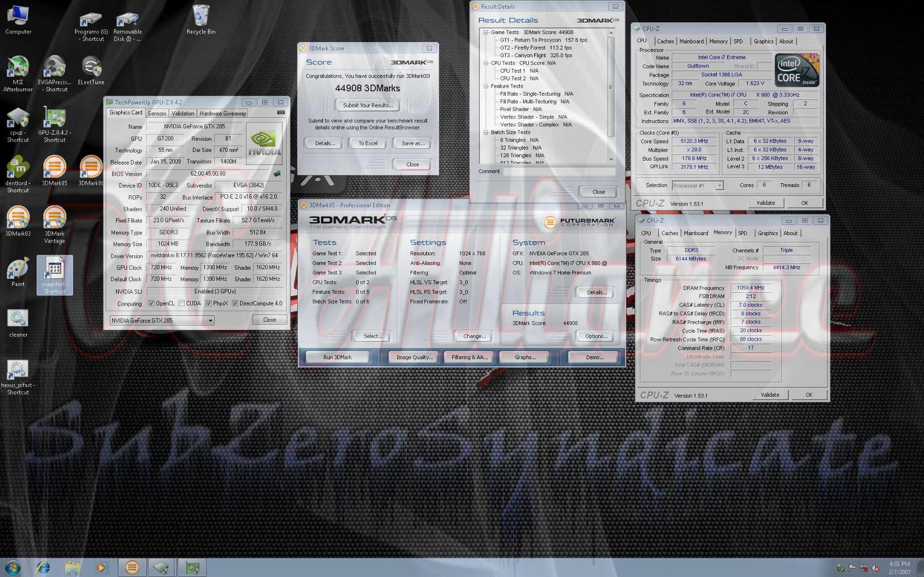
Task: Open SPD tab in the lower CPU-Z window
Action: tap(743, 233)
